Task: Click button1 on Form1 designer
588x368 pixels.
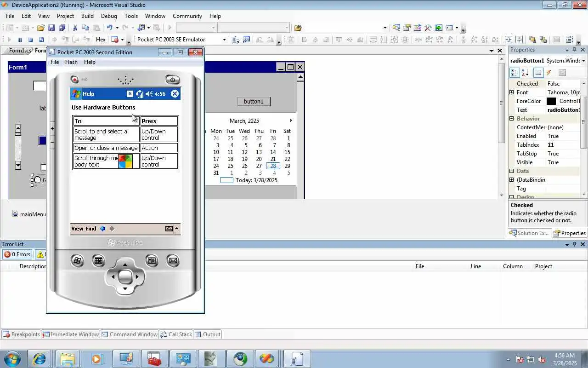Action: pos(254,101)
